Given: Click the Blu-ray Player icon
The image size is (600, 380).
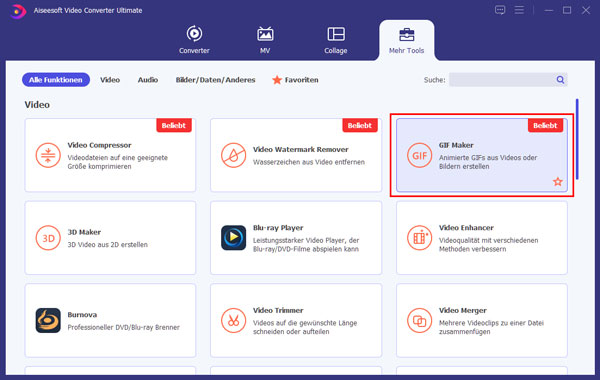Looking at the screenshot, I should [x=233, y=238].
